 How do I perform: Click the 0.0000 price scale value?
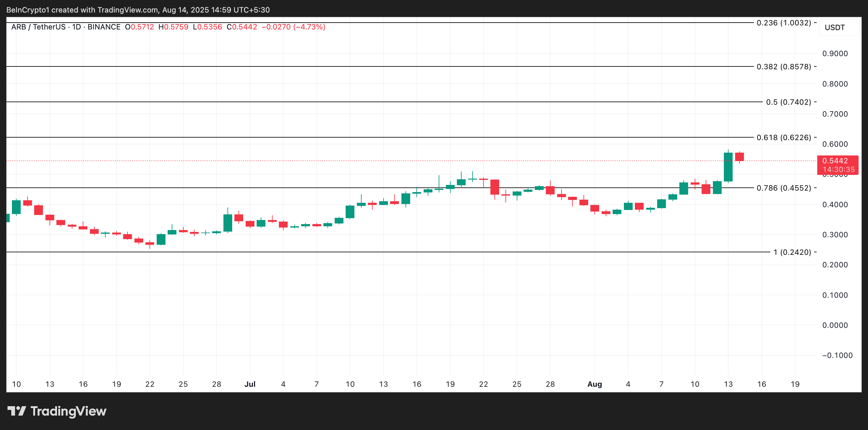pos(835,325)
